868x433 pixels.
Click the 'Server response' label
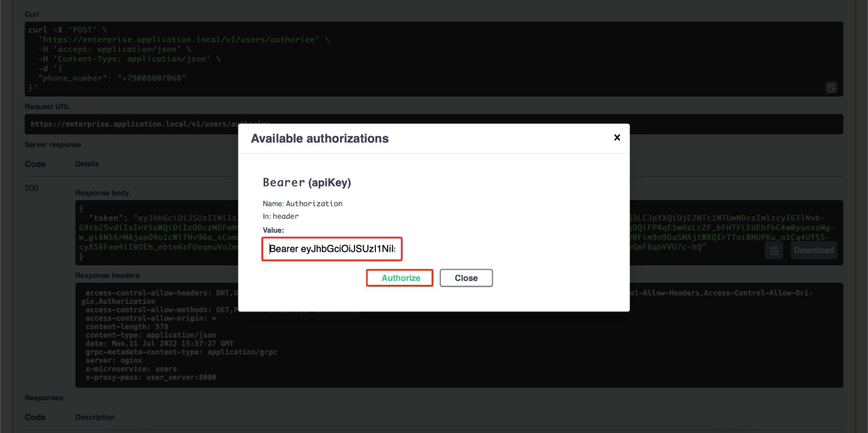pyautogui.click(x=53, y=145)
